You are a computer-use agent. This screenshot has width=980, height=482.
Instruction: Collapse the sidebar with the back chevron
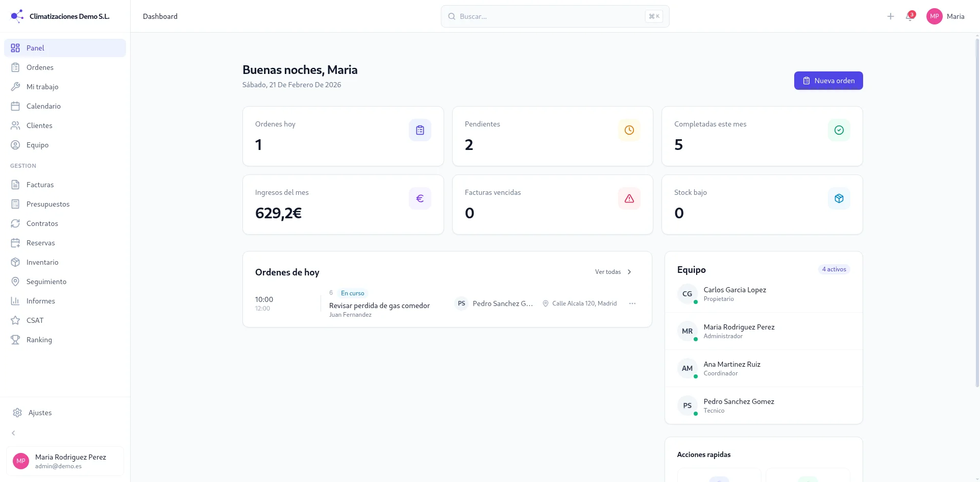(x=13, y=433)
